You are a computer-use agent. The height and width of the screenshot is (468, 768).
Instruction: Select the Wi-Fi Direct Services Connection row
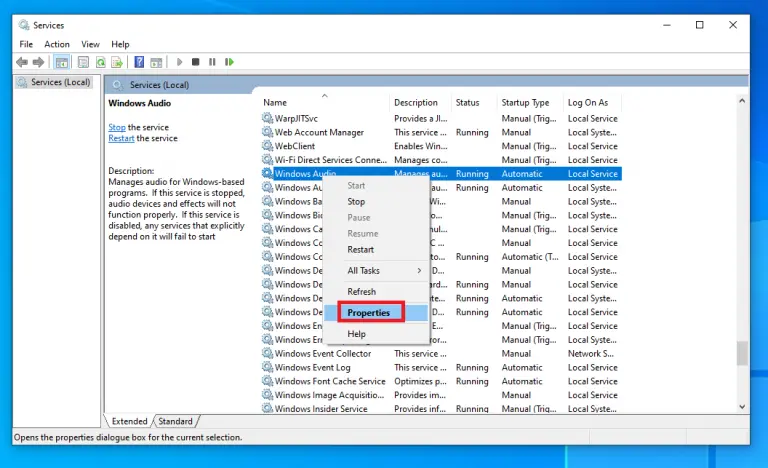point(441,159)
